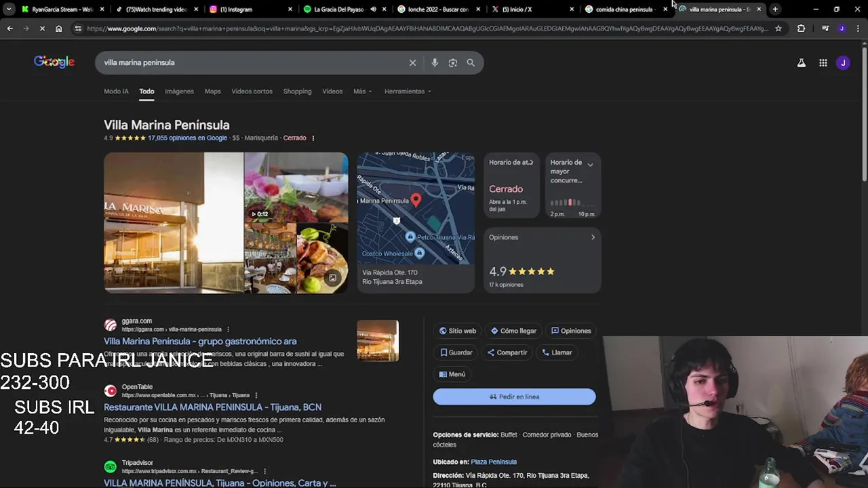Go back with browser back arrow
The height and width of the screenshot is (488, 868).
click(10, 28)
